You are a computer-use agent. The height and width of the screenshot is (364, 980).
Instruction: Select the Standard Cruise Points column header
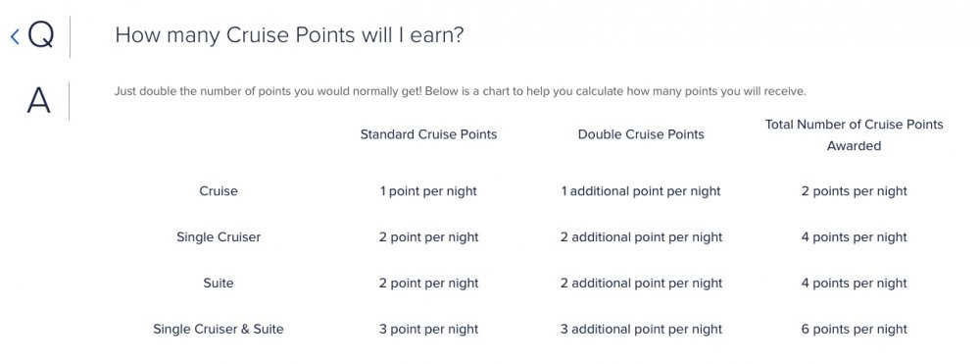429,134
